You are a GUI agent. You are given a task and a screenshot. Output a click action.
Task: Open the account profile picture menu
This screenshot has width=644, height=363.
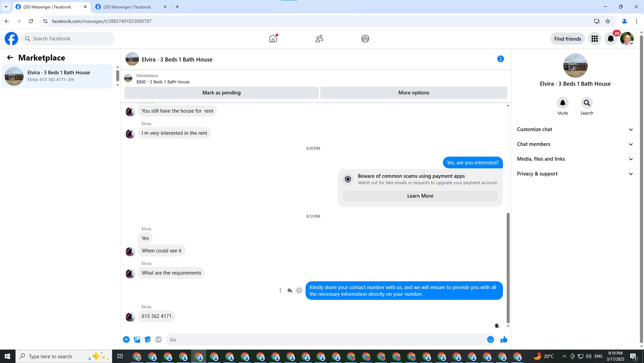[x=627, y=39]
